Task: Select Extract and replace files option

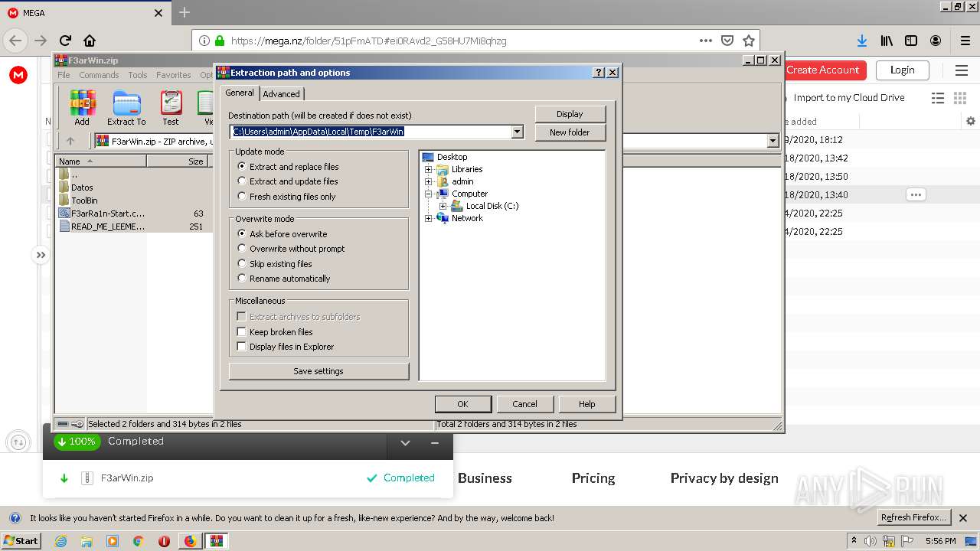Action: point(288,166)
